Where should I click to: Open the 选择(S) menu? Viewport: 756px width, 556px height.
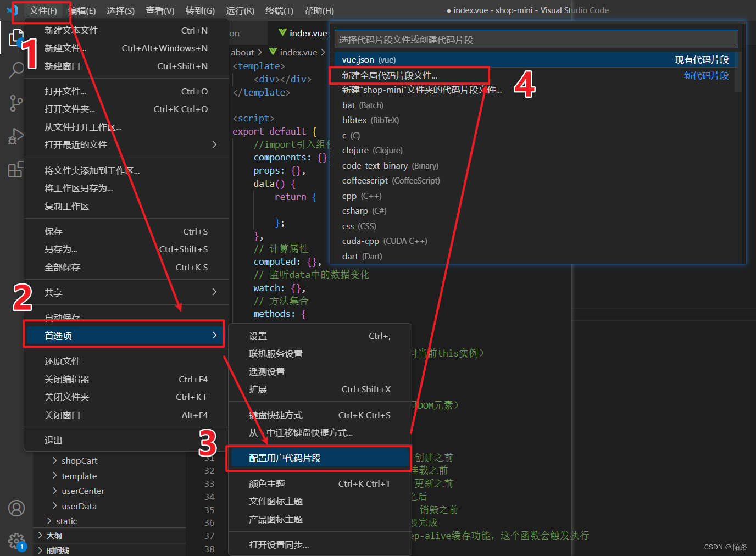point(120,11)
